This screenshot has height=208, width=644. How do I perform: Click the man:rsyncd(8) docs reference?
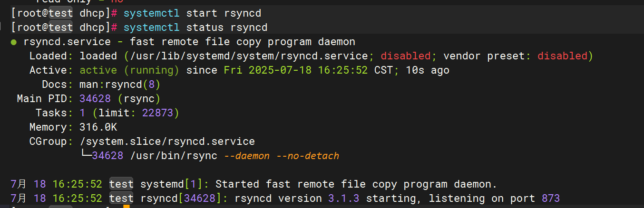pyautogui.click(x=120, y=85)
